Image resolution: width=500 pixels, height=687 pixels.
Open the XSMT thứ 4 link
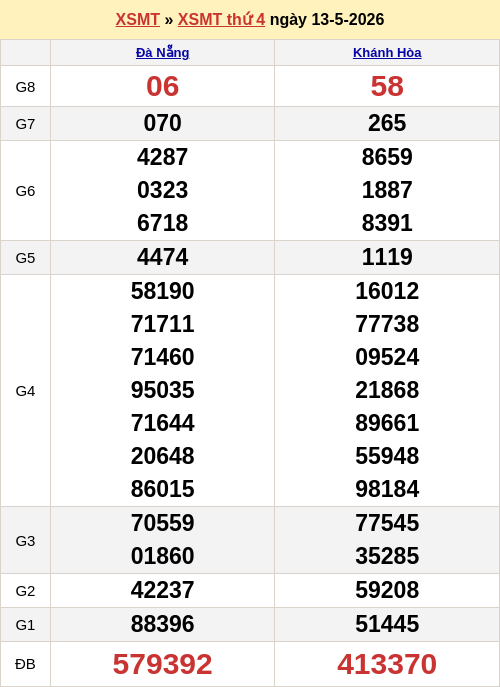221,20
